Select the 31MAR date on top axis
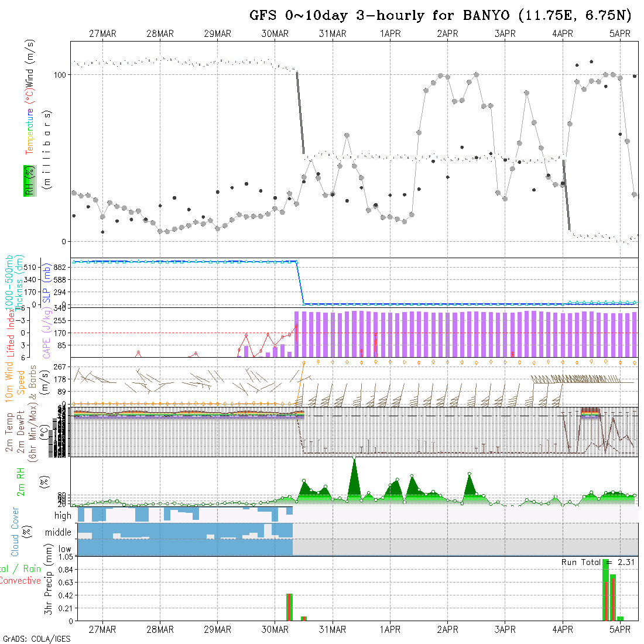 [x=333, y=33]
